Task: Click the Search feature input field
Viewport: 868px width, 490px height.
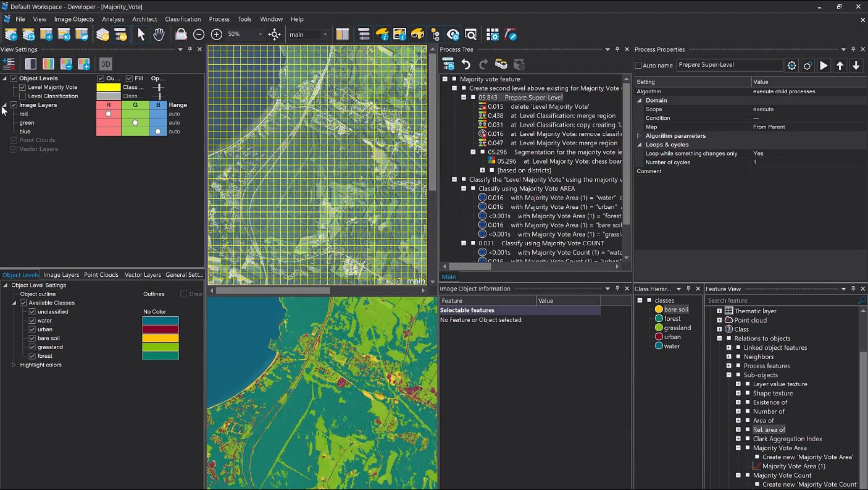Action: 781,300
